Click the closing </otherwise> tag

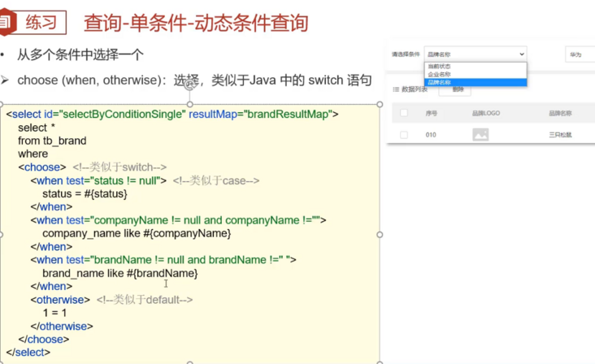pos(62,326)
